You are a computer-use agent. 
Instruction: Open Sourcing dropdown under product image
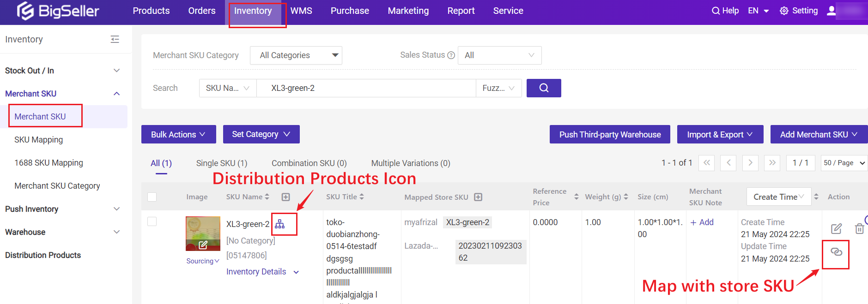[203, 261]
